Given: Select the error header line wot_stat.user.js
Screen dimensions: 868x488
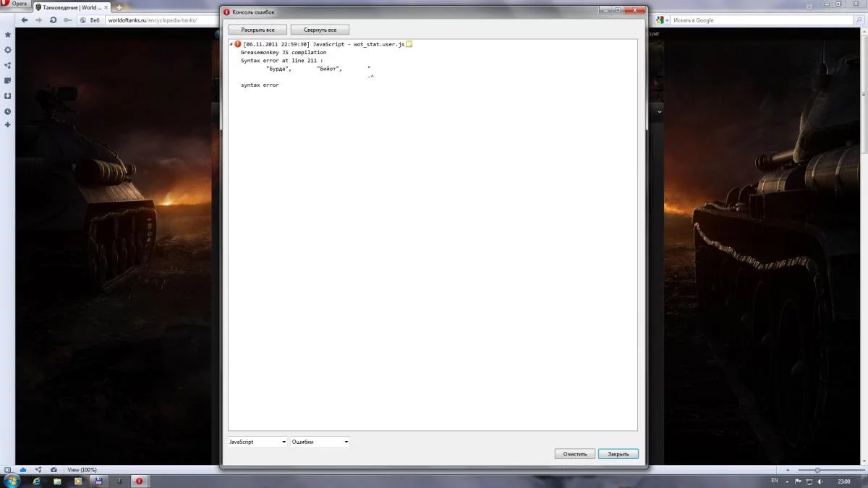Looking at the screenshot, I should click(x=324, y=44).
